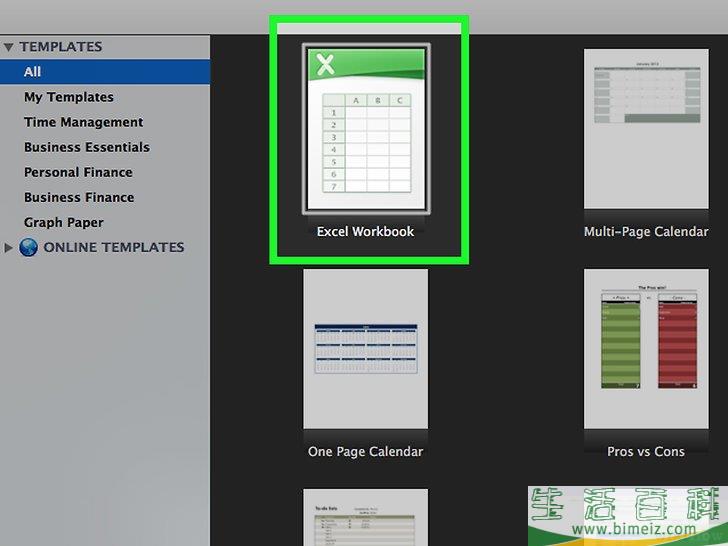Expand the ONLINE TEMPLATES disclosure triangle

click(x=8, y=247)
